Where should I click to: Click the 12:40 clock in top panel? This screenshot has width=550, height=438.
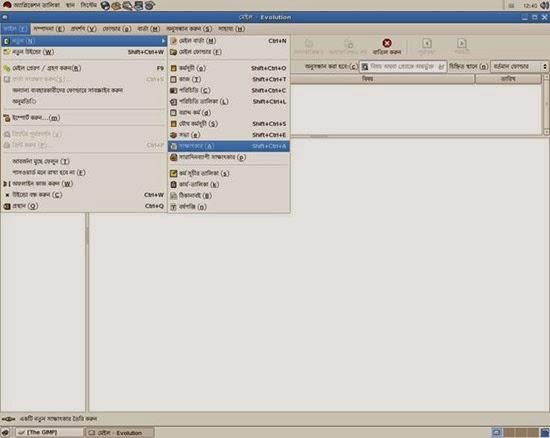[530, 6]
